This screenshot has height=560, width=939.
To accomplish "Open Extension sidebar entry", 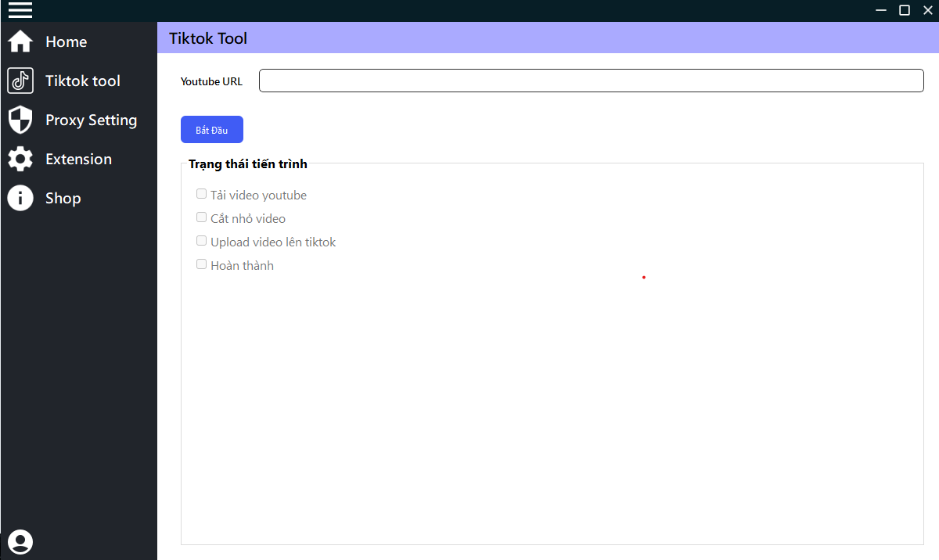I will click(78, 159).
